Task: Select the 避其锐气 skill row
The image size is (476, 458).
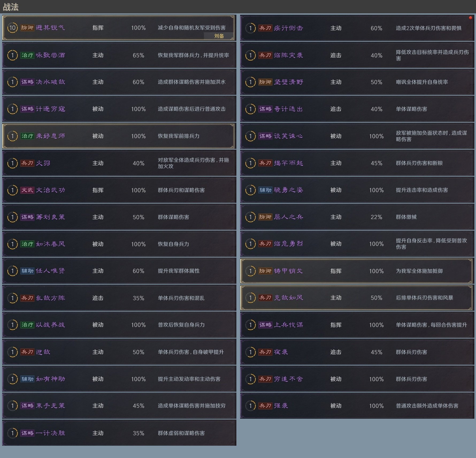Action: click(x=119, y=28)
